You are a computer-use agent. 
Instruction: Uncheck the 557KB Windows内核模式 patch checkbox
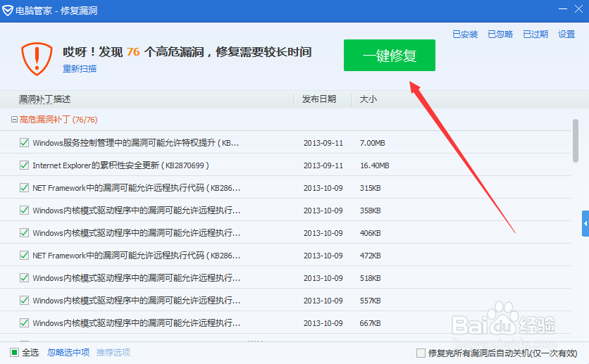(24, 300)
